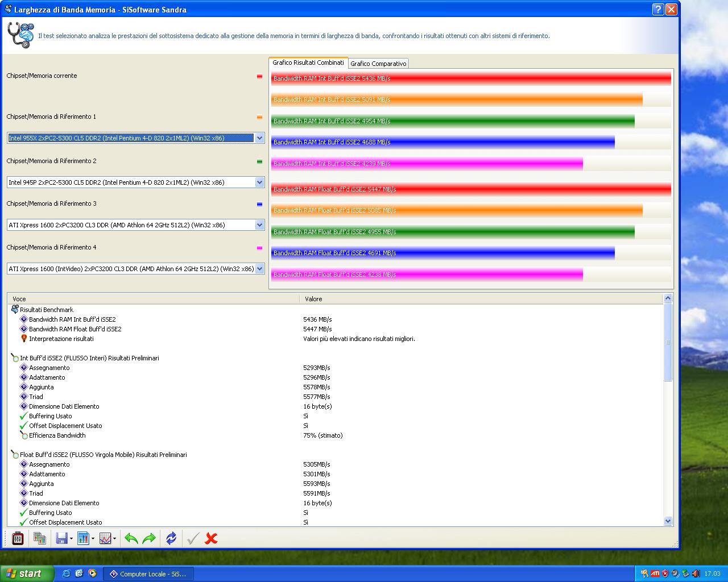Select Bandwidth RAM Int Buff'd iSSE2 list row
Image resolution: width=728 pixels, height=582 pixels.
tap(336, 319)
